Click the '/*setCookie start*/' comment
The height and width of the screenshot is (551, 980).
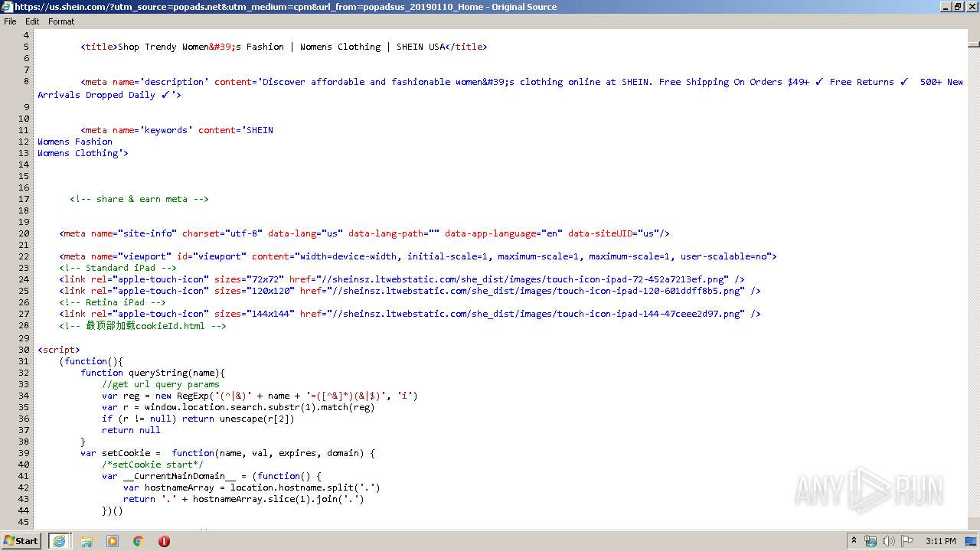coord(152,465)
